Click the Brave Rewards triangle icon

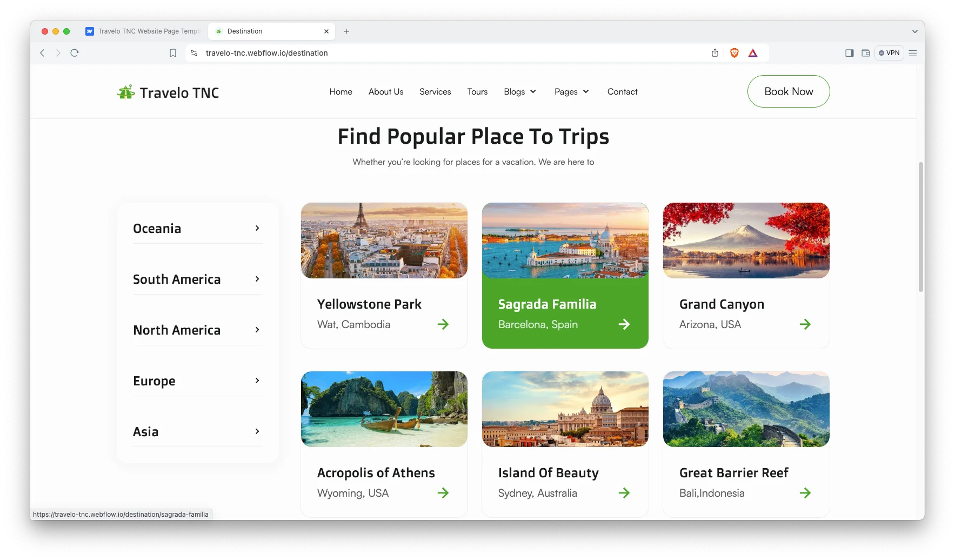click(753, 53)
